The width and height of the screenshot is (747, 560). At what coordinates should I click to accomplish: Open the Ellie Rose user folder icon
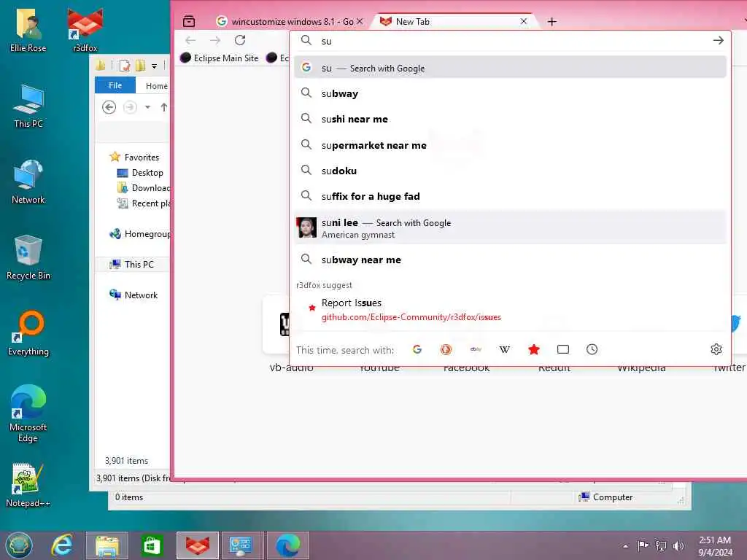pyautogui.click(x=28, y=29)
